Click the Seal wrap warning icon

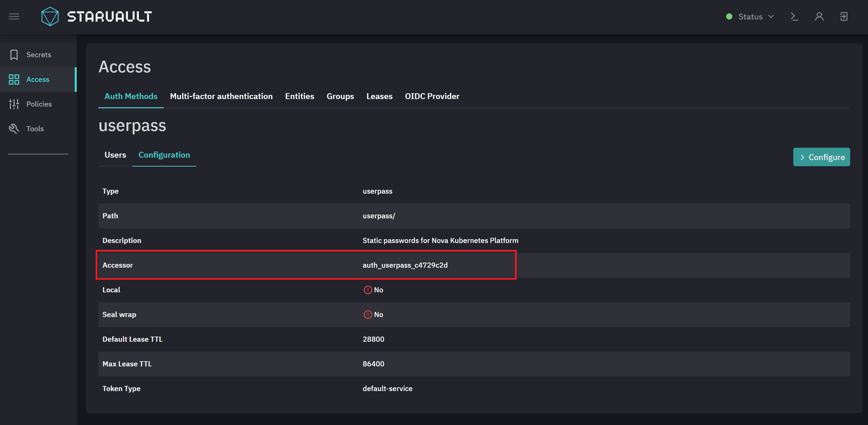tap(368, 315)
